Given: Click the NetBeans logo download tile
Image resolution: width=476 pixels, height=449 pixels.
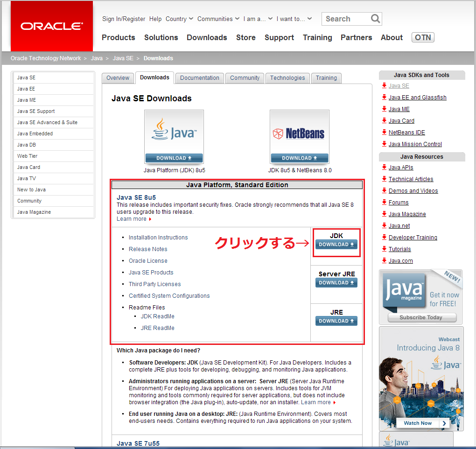Looking at the screenshot, I should click(x=299, y=137).
